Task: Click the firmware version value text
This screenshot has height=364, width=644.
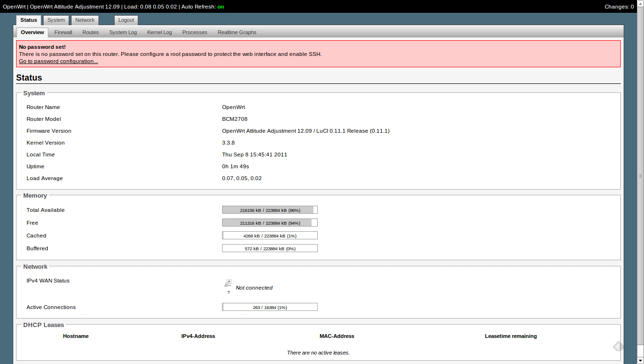Action: click(x=306, y=131)
